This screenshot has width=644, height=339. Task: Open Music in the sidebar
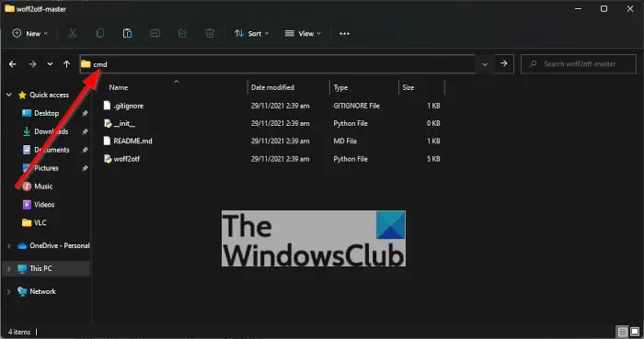(x=38, y=186)
